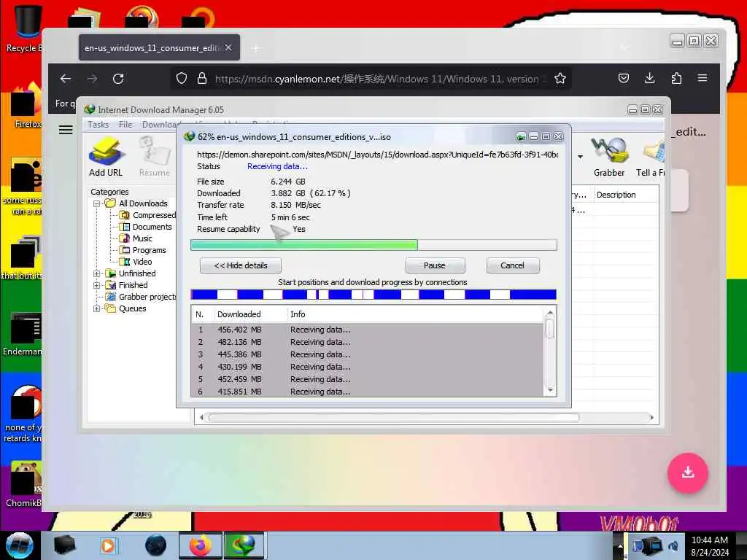Image resolution: width=747 pixels, height=560 pixels.
Task: Click the shield tracking protection icon
Action: tap(182, 79)
